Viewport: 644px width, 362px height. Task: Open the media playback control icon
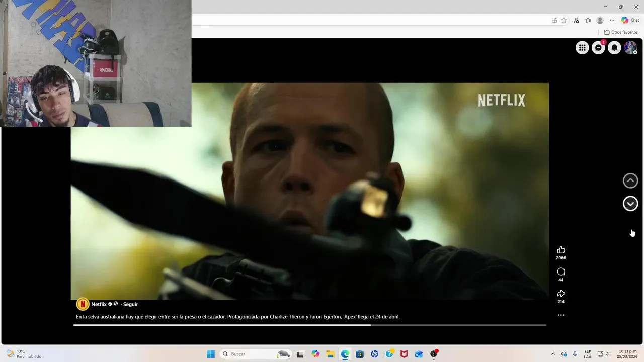tap(576, 20)
